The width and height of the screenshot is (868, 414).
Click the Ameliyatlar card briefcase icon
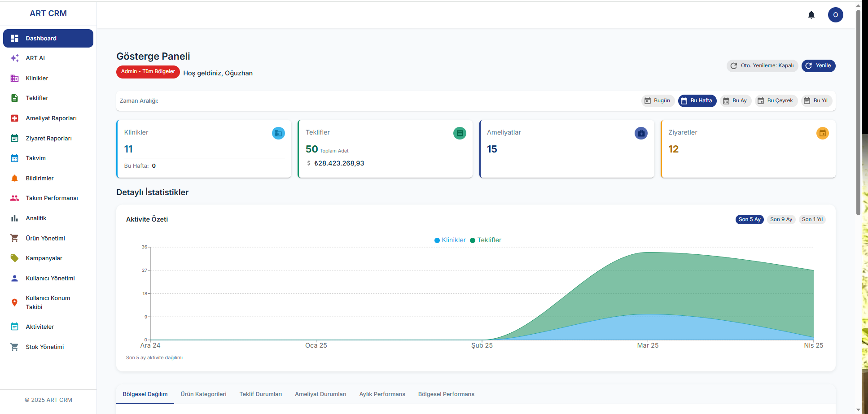point(641,133)
